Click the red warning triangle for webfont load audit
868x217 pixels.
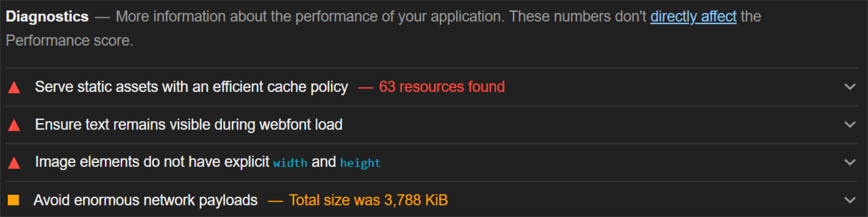(x=14, y=125)
